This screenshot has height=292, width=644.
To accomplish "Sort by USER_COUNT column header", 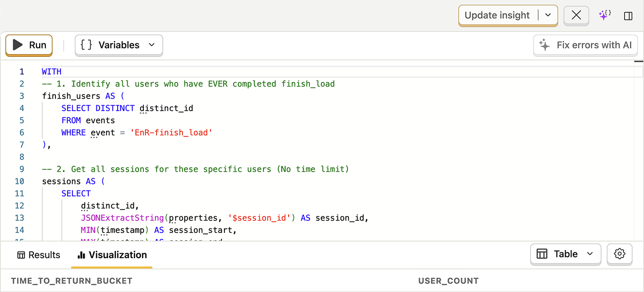I will point(448,281).
